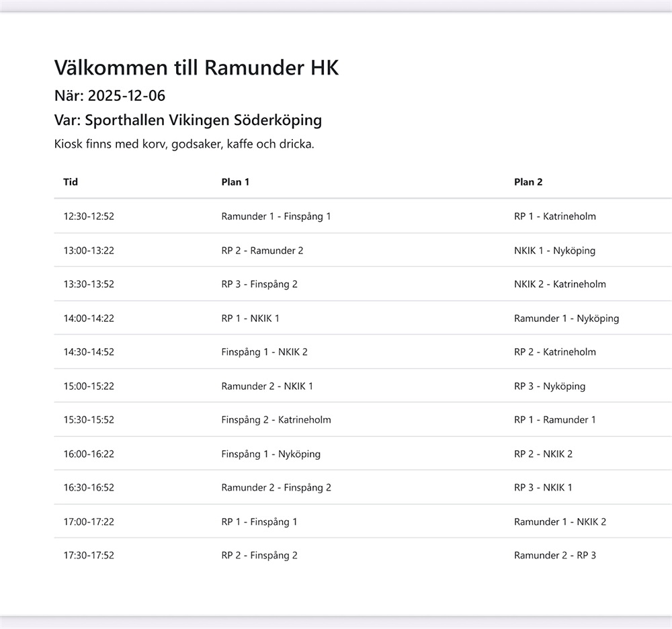Click the date text 2025-12-06
Screen dimensions: 672x629
126,95
